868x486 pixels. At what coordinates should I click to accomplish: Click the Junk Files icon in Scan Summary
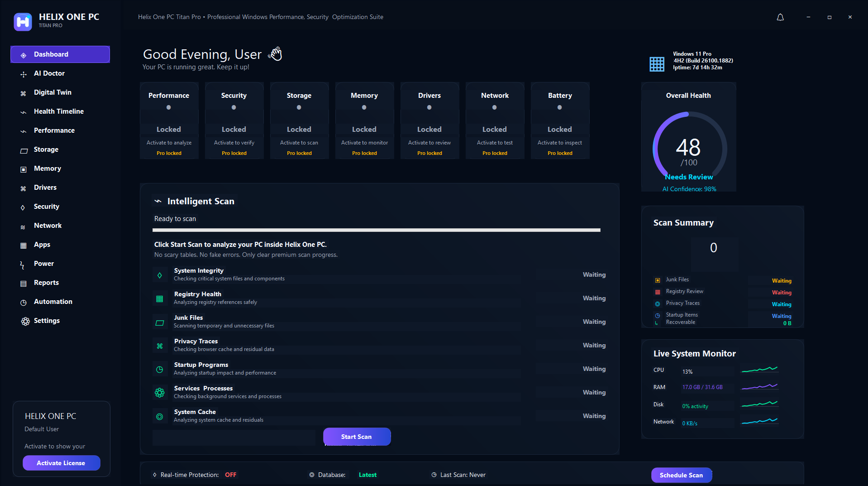click(658, 280)
